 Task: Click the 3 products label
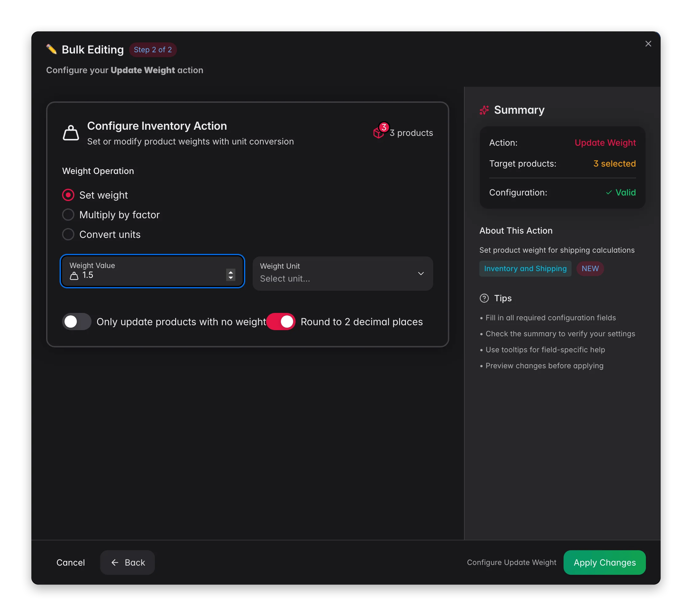[x=411, y=133]
